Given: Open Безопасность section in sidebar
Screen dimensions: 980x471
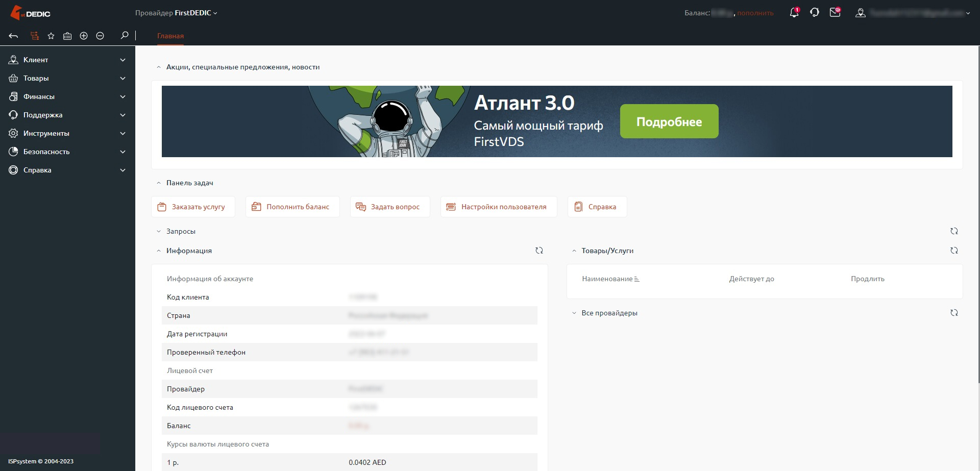Looking at the screenshot, I should [67, 152].
